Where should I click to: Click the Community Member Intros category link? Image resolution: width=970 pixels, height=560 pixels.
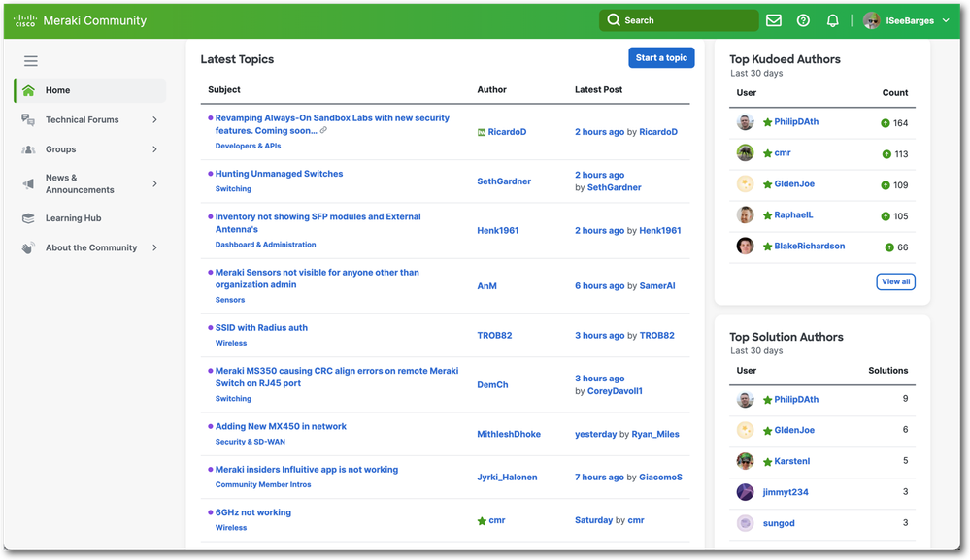(263, 485)
